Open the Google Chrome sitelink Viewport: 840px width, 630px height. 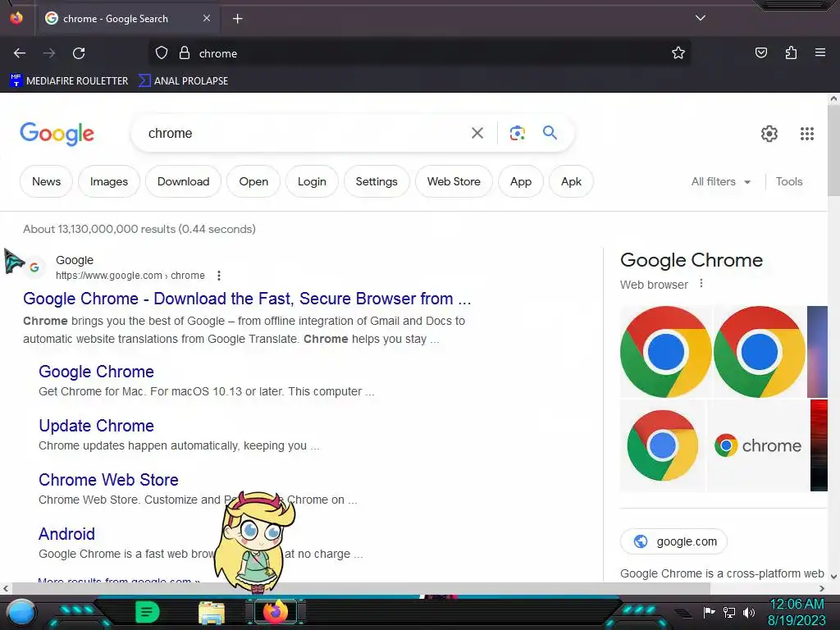[97, 372]
